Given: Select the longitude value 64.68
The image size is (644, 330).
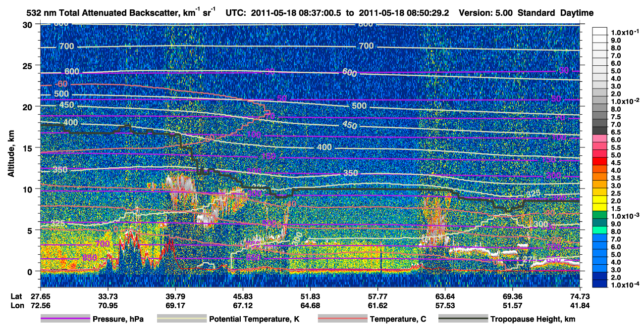Looking at the screenshot, I should (310, 306).
